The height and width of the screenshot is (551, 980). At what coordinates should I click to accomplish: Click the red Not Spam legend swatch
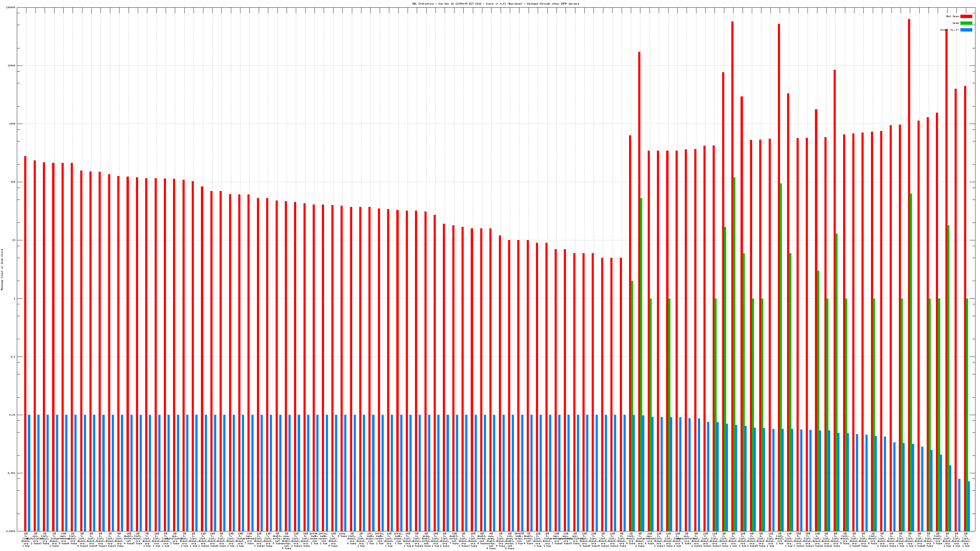click(x=966, y=16)
